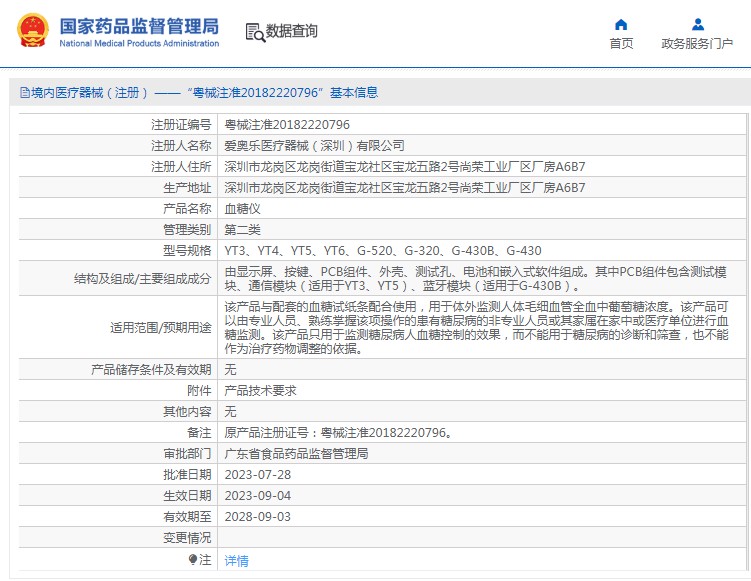The height and width of the screenshot is (581, 751).
Task: Click the 适用范围/预期用途 description paragraph
Action: (x=476, y=328)
